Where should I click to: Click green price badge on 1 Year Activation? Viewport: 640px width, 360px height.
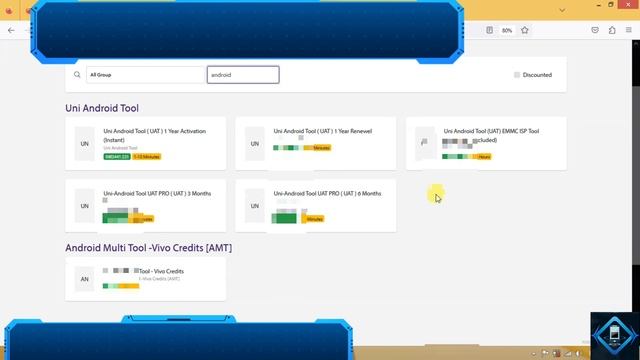tap(117, 157)
